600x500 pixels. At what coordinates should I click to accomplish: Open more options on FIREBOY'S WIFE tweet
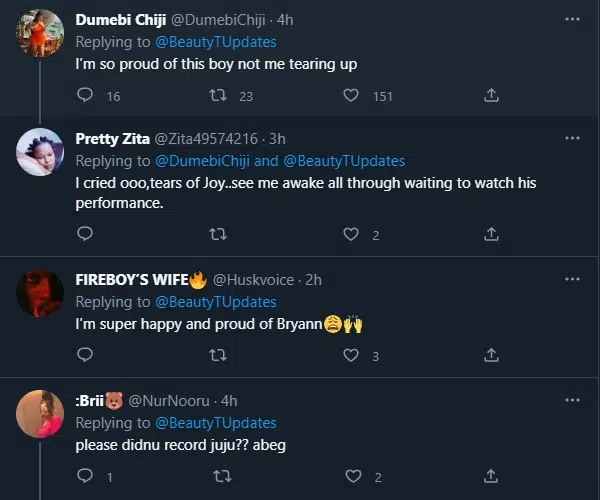coord(572,280)
